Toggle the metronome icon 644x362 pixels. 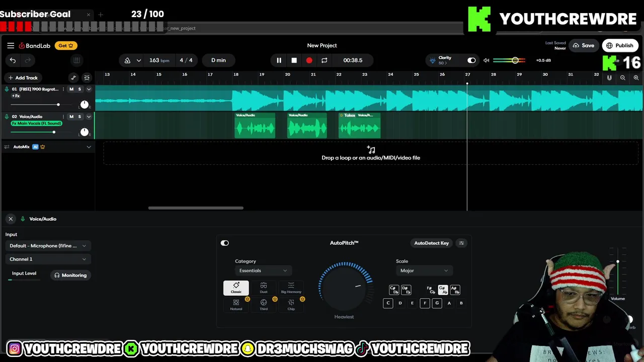click(127, 60)
